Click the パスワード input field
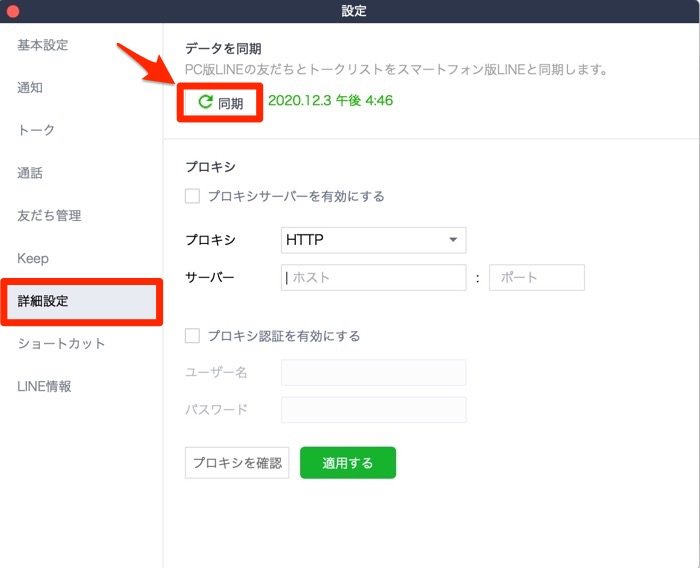This screenshot has width=700, height=568. coord(374,409)
